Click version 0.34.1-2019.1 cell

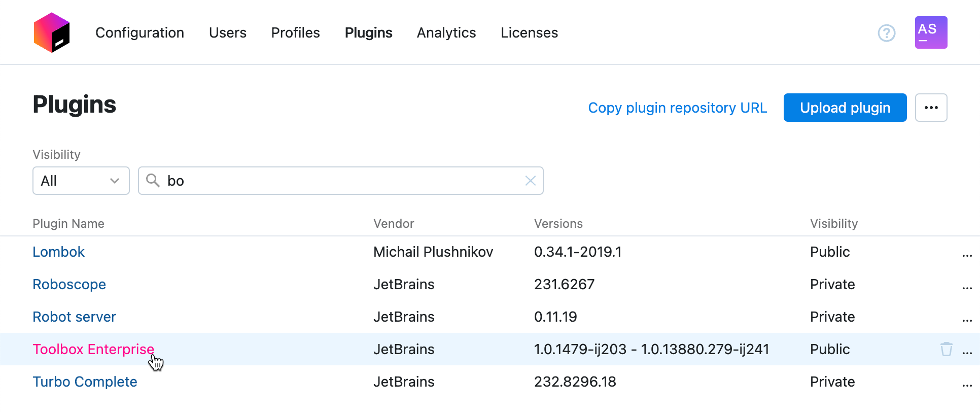(578, 252)
